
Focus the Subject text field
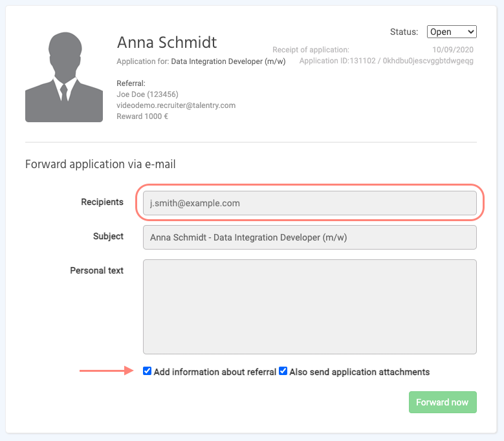[309, 237]
